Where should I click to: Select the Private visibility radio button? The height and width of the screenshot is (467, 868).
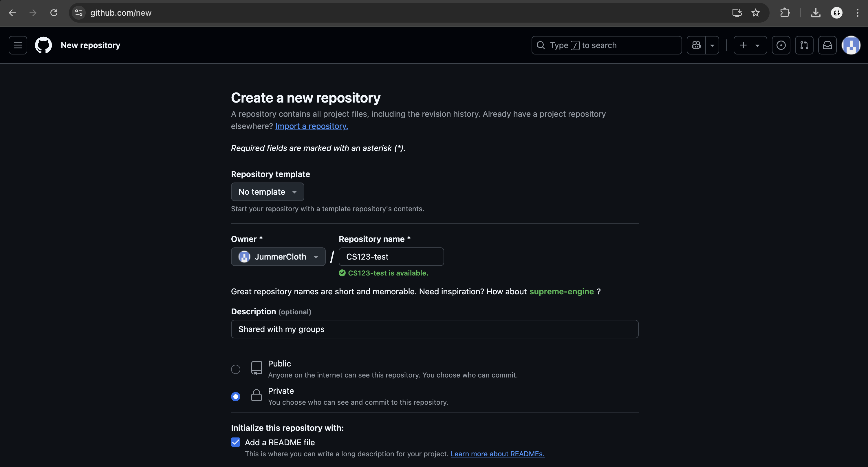pos(236,397)
